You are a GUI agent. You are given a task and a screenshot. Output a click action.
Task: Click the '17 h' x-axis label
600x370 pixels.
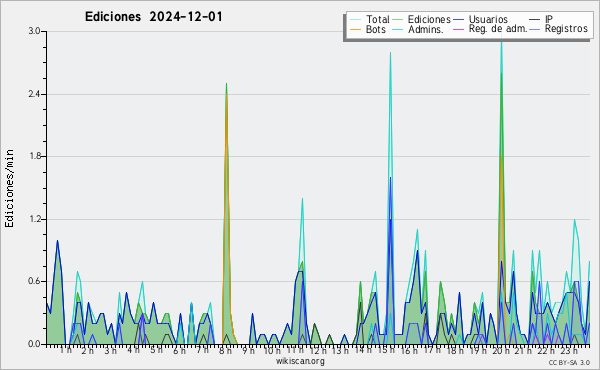tap(432, 350)
